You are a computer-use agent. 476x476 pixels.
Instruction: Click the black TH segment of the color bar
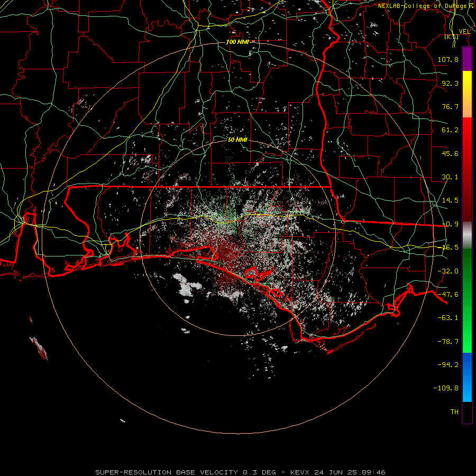467,413
